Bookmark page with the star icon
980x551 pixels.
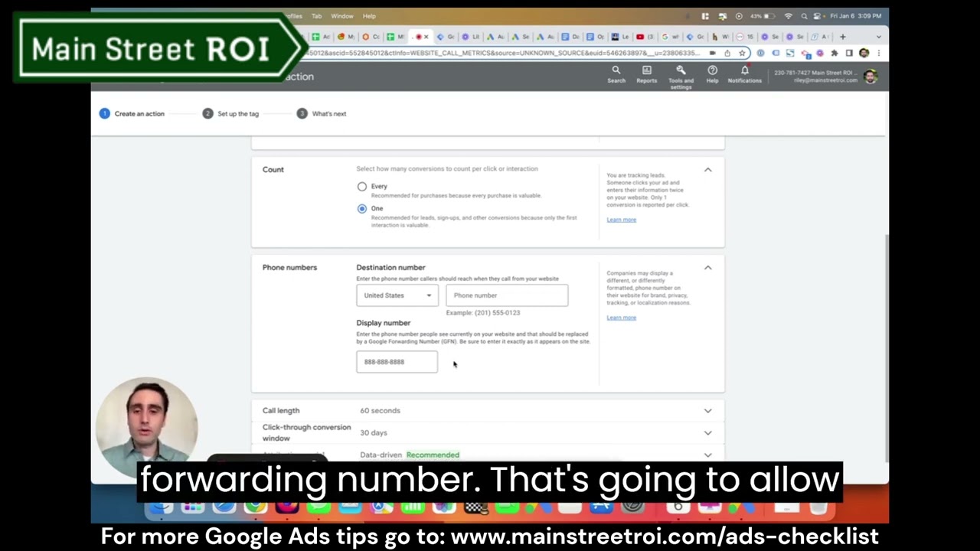pos(742,53)
